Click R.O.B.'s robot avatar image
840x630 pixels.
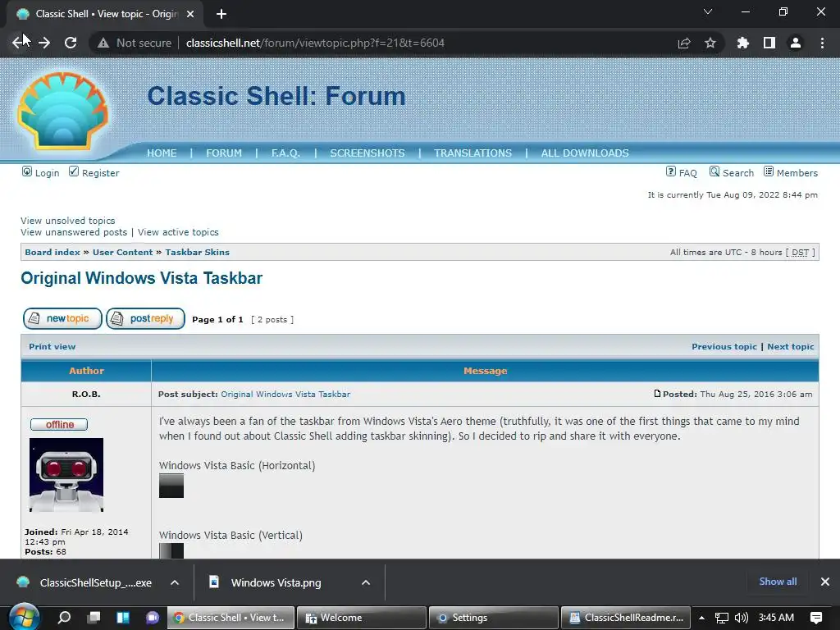66,475
